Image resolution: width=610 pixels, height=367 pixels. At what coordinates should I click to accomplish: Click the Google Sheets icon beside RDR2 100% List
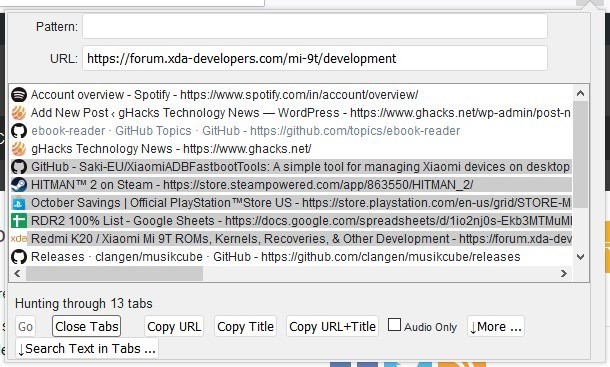19,221
